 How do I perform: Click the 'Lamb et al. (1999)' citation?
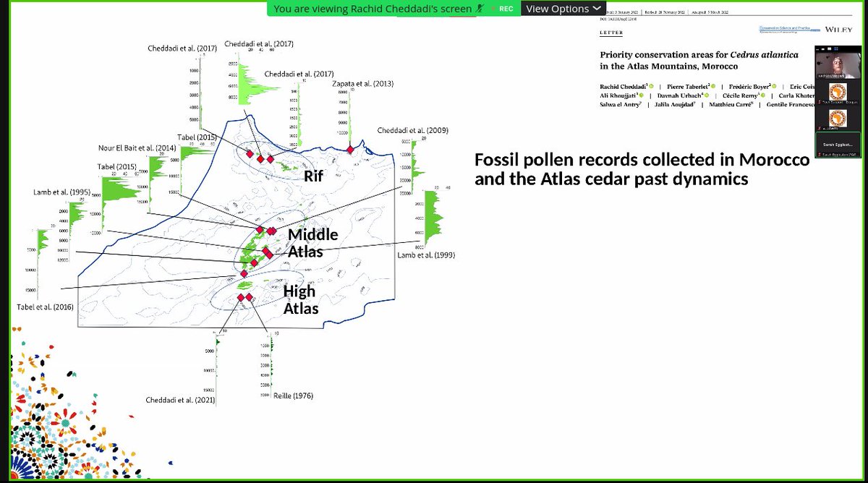click(426, 255)
